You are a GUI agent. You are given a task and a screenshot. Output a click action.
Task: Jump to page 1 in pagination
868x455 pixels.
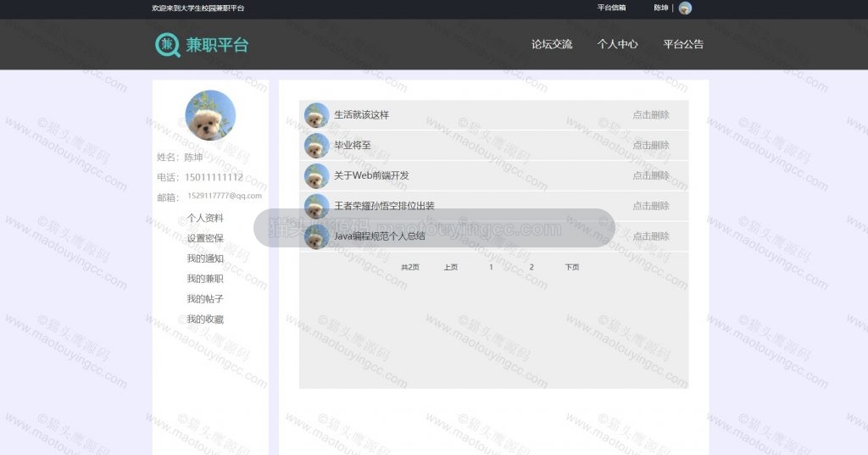point(491,268)
